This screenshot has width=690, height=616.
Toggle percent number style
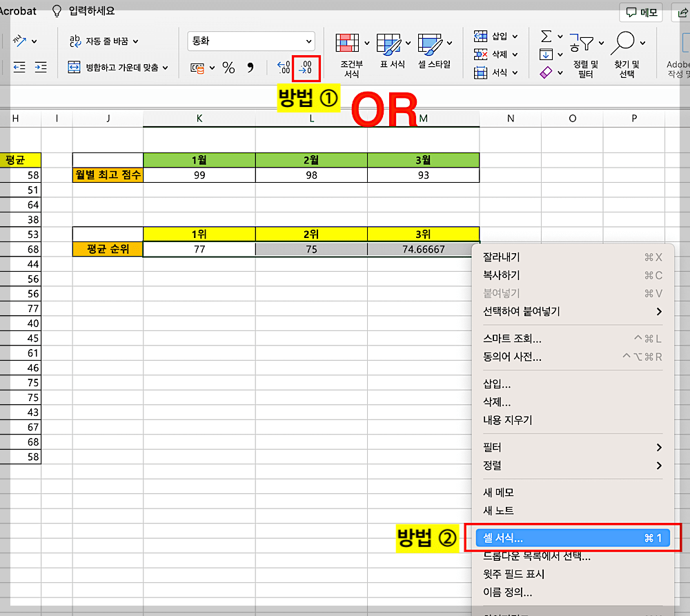pyautogui.click(x=228, y=68)
